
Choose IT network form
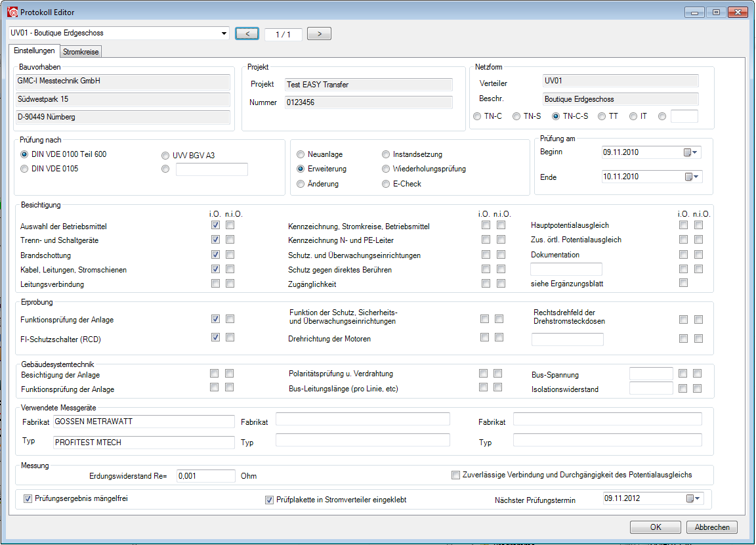pos(633,116)
